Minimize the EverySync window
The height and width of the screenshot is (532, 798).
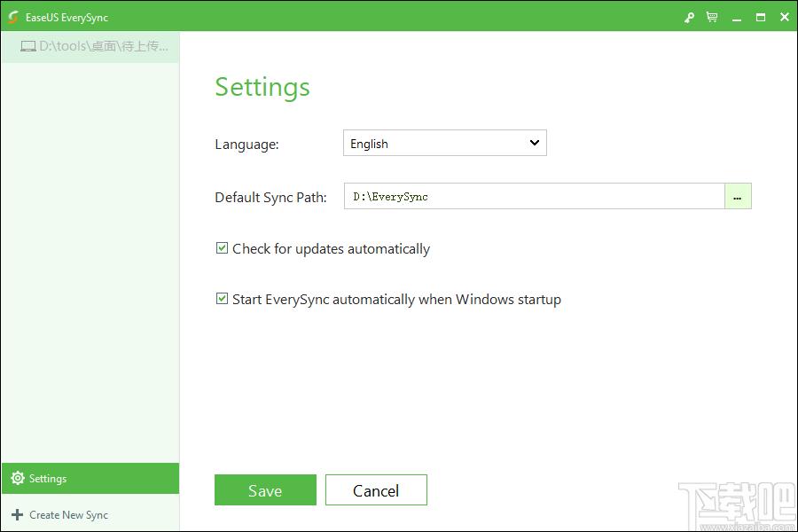[737, 17]
